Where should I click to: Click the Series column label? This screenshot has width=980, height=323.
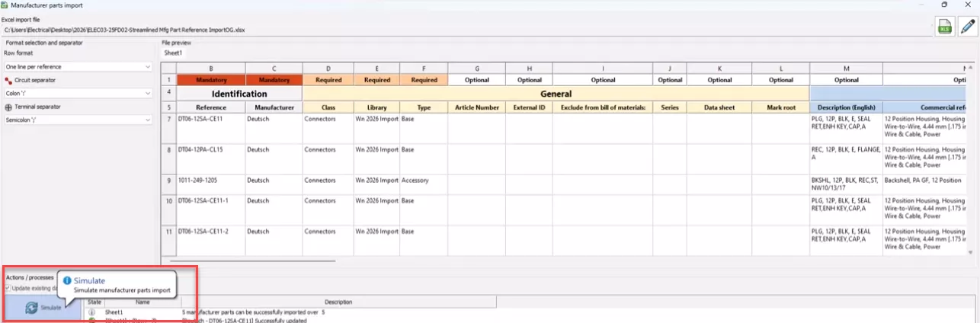click(x=670, y=108)
